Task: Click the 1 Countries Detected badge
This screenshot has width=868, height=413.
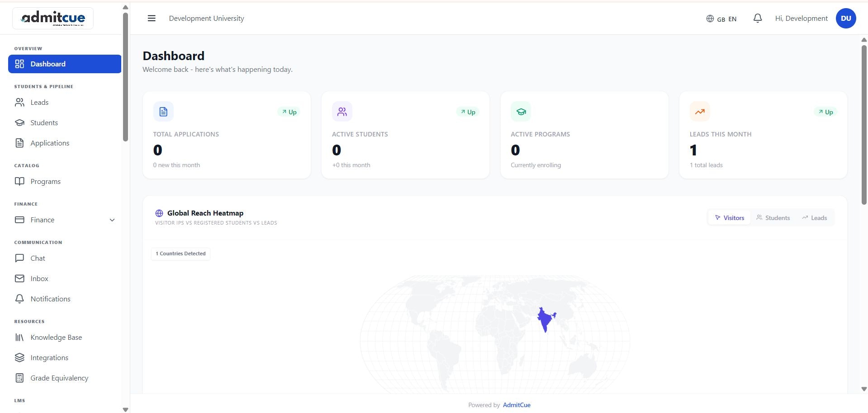Action: [180, 253]
